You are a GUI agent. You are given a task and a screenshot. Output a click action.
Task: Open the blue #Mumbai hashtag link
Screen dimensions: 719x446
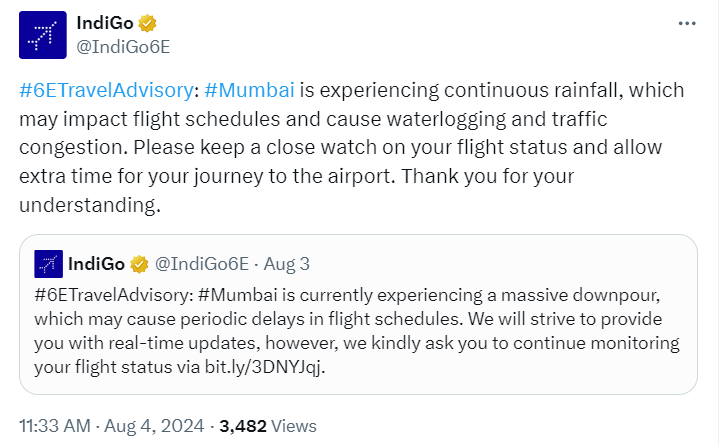(249, 90)
